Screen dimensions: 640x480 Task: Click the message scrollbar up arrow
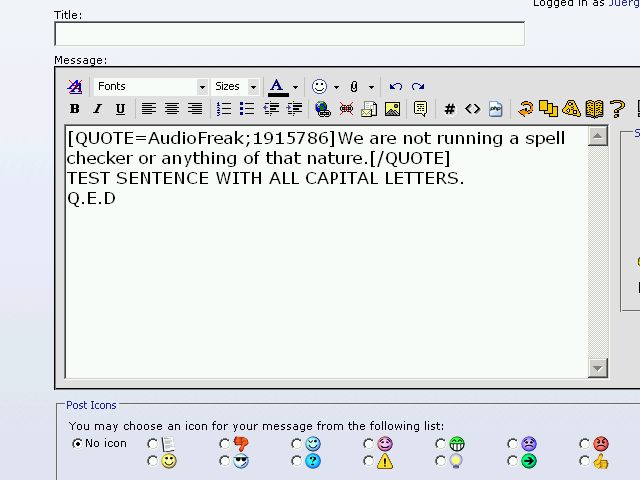pyautogui.click(x=598, y=136)
